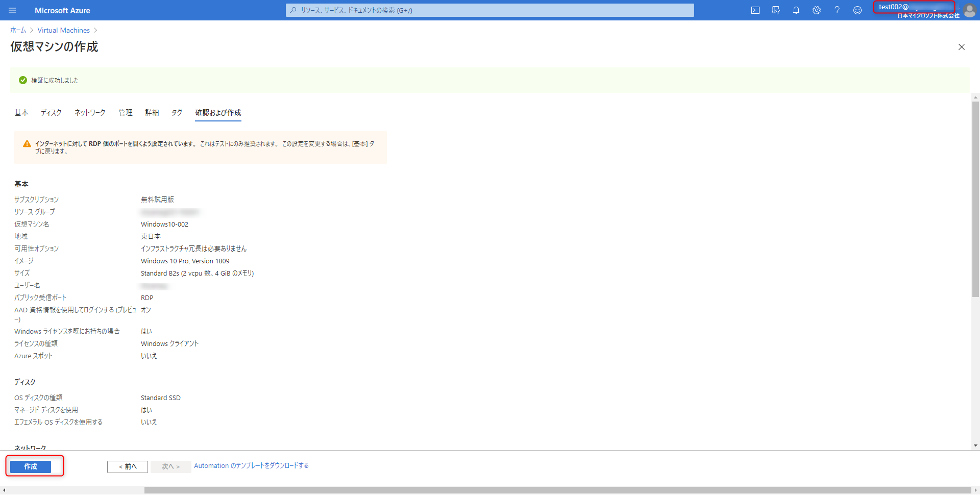Open the hamburger portal menu
Viewport: 980px width, 495px height.
click(x=12, y=10)
